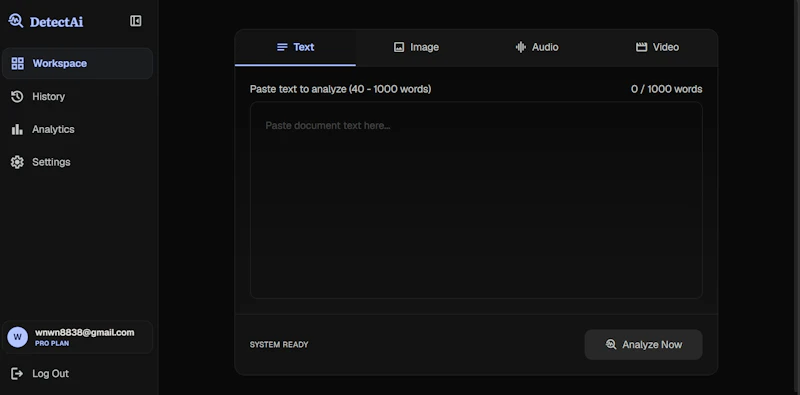Click the 'Paste text to analyze' label
800x395 pixels.
point(340,89)
